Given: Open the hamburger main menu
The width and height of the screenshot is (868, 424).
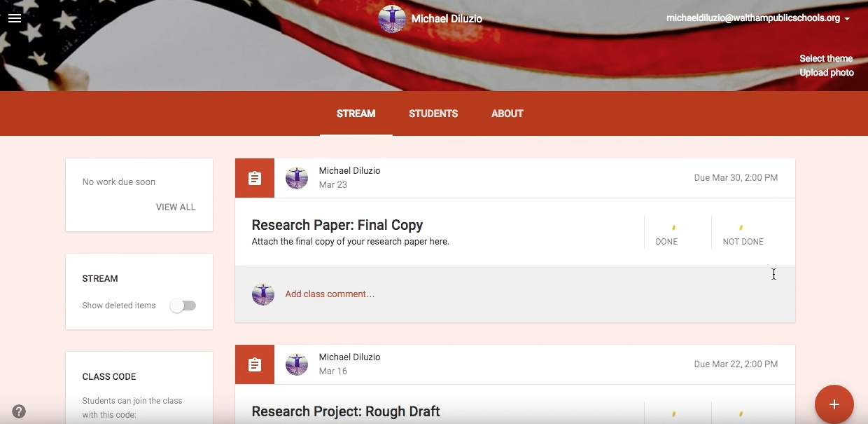Looking at the screenshot, I should tap(15, 18).
